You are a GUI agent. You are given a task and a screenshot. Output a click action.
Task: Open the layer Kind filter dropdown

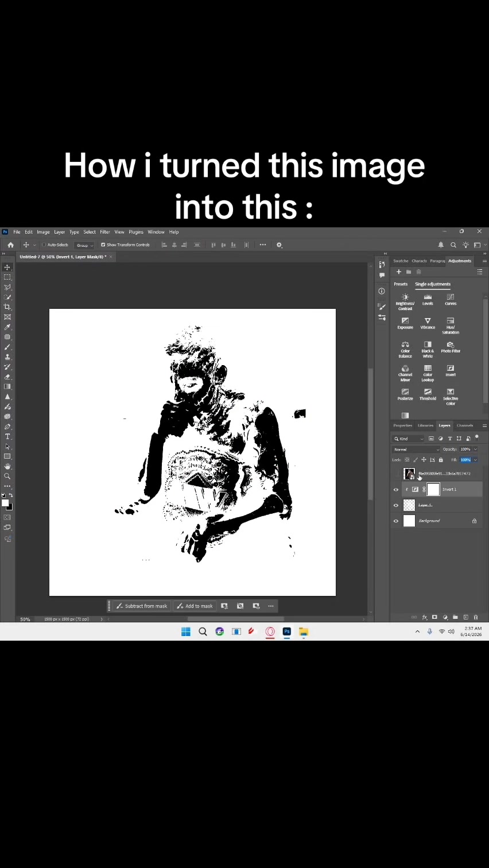click(409, 439)
